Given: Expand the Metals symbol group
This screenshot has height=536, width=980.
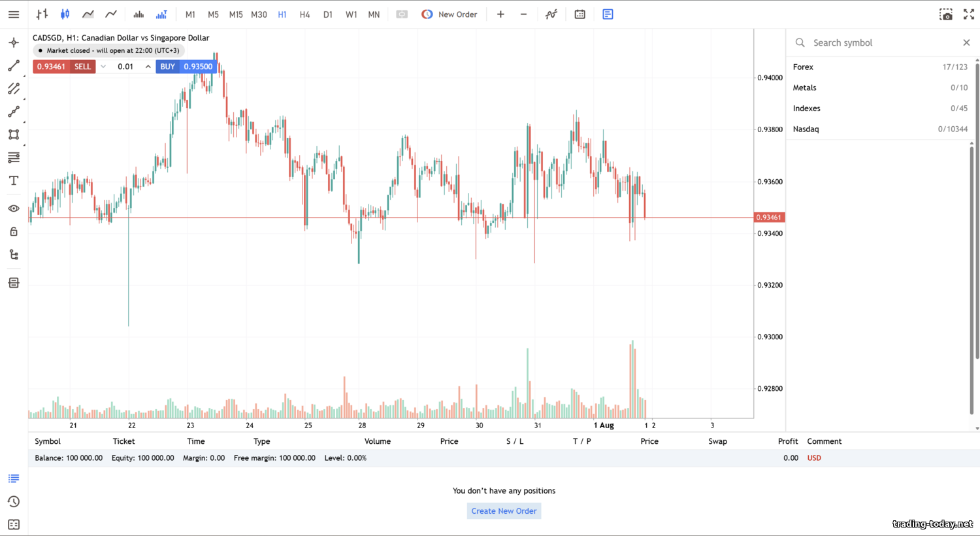Looking at the screenshot, I should pyautogui.click(x=804, y=88).
